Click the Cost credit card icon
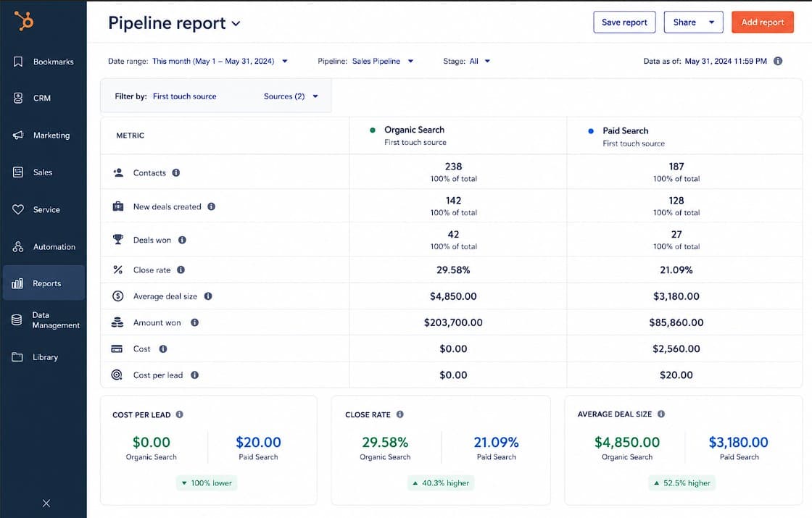This screenshot has height=518, width=812. [x=117, y=348]
